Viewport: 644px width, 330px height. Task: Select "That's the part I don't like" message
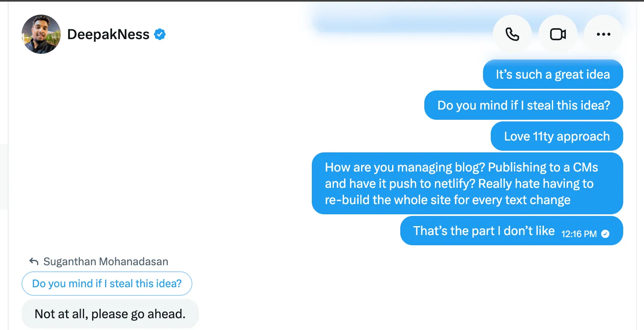(483, 231)
